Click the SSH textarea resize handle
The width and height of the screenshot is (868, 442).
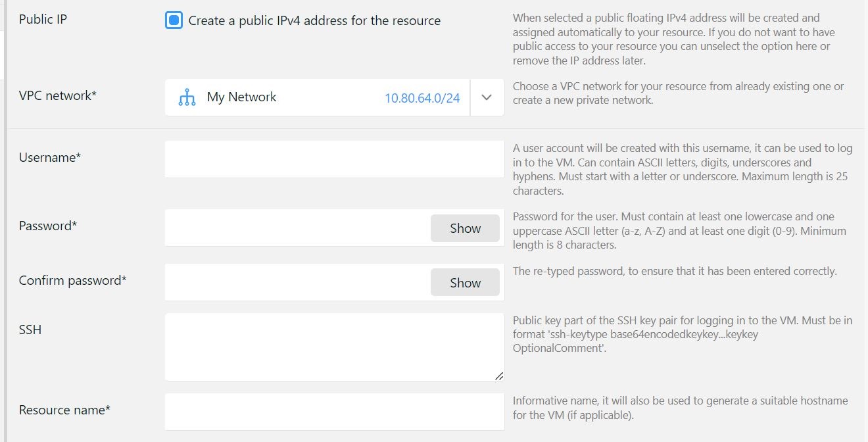tap(498, 376)
